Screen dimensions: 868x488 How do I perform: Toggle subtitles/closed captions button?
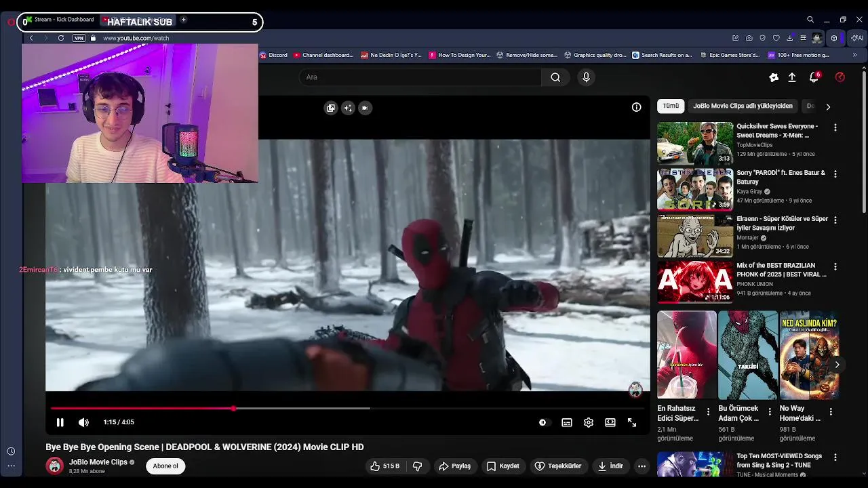pos(567,422)
